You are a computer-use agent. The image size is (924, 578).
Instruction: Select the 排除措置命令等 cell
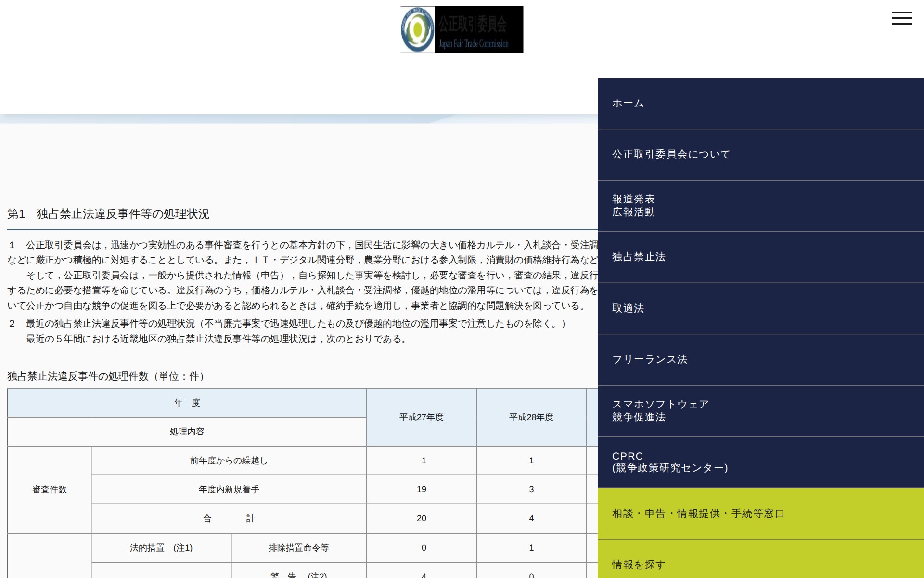[299, 548]
